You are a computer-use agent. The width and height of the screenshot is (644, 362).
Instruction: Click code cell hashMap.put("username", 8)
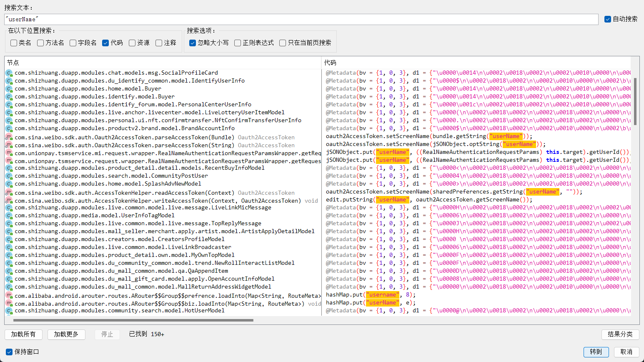pos(371,295)
